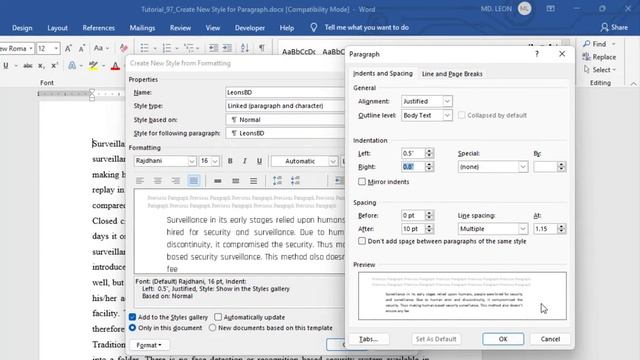
Task: Click ribbon Decrease Indent icon
Action: [x=213, y=48]
